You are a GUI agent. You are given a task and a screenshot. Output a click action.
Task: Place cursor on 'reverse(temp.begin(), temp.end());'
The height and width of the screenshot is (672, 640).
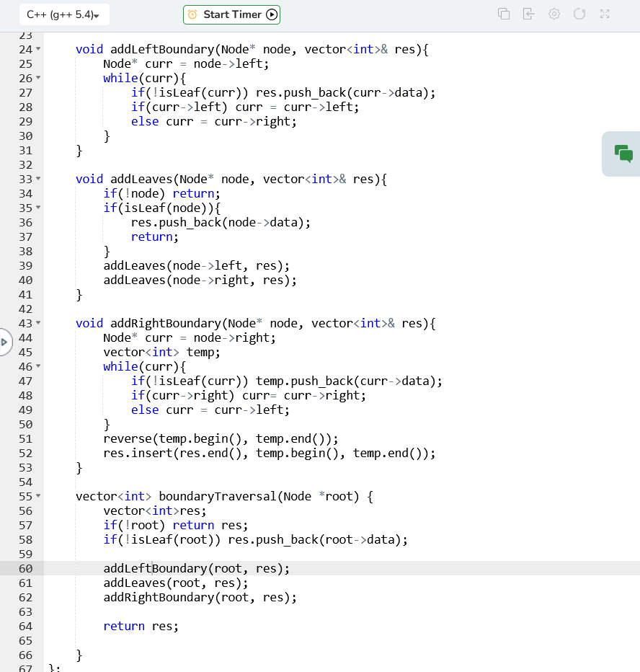click(x=221, y=439)
